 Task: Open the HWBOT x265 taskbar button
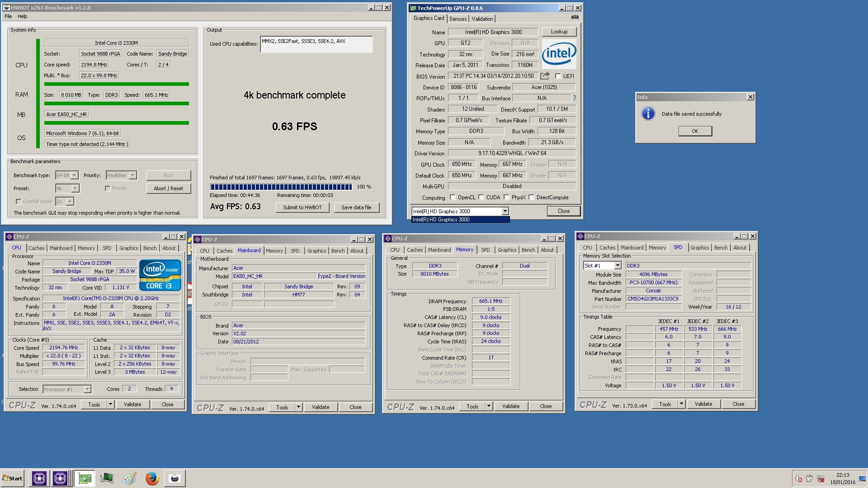pyautogui.click(x=175, y=478)
